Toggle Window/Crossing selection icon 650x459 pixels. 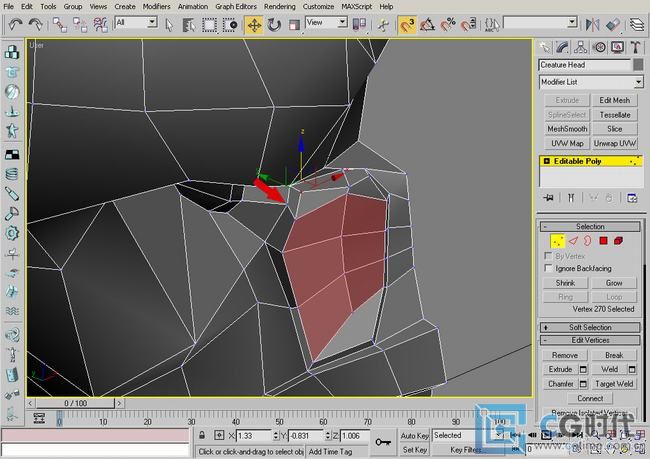coord(230,25)
